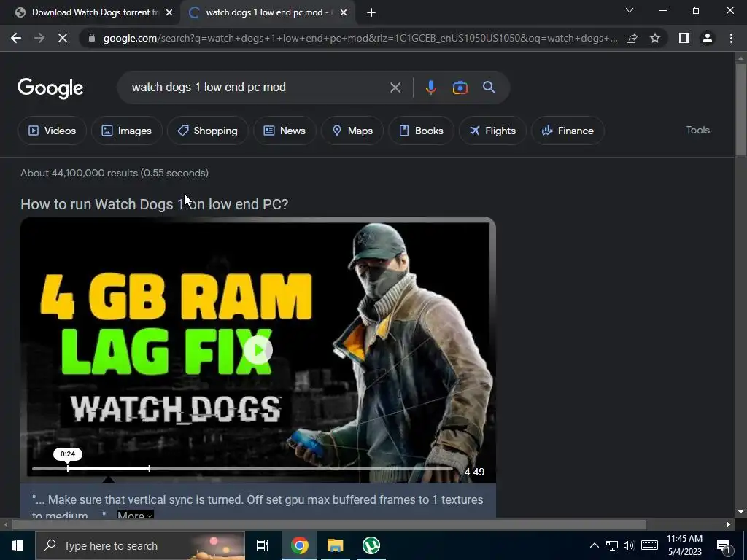The image size is (747, 560).
Task: Open the Chrome profile icon
Action: (x=708, y=38)
